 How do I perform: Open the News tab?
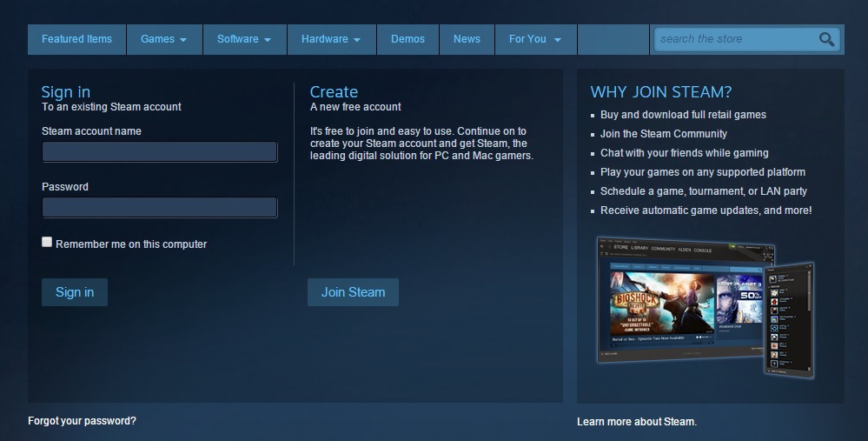click(467, 39)
